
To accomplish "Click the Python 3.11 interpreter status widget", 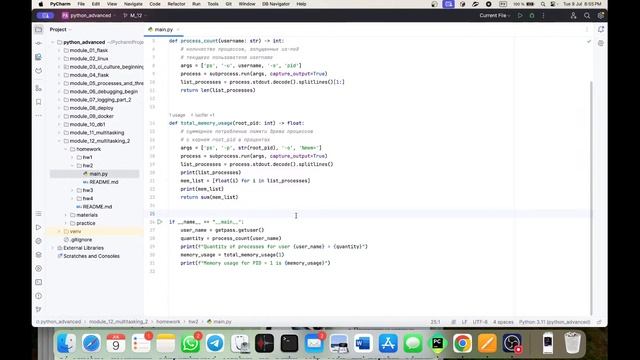I will click(x=554, y=322).
